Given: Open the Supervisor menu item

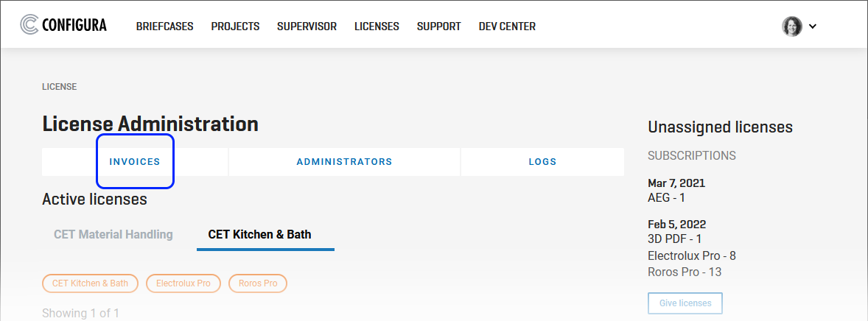Looking at the screenshot, I should point(307,26).
